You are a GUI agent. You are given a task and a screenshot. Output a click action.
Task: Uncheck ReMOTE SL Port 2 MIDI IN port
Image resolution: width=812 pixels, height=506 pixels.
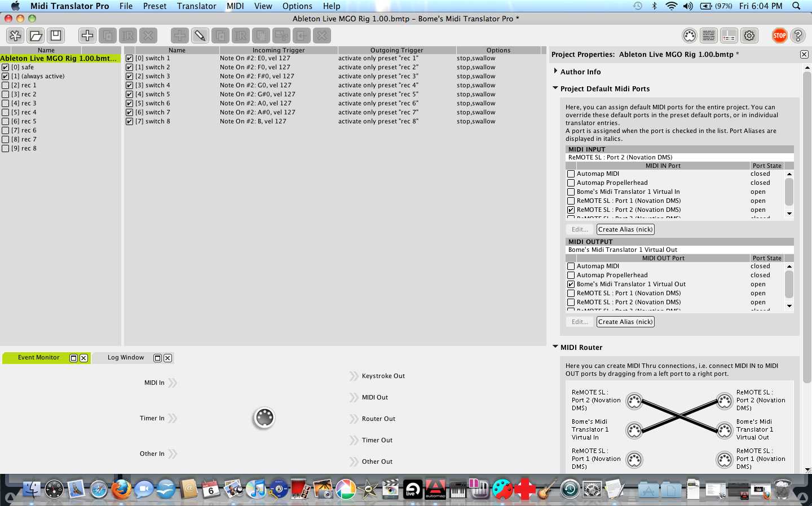[x=571, y=210]
